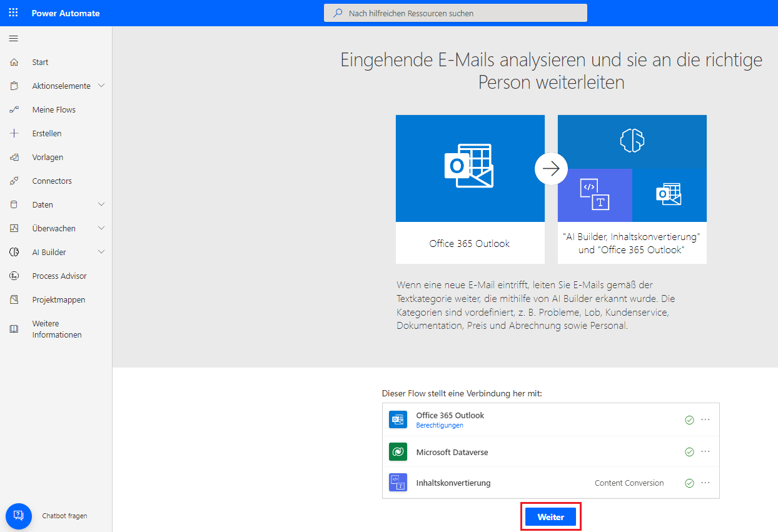Click the Vorlagen icon
This screenshot has height=532, width=778.
(x=14, y=158)
